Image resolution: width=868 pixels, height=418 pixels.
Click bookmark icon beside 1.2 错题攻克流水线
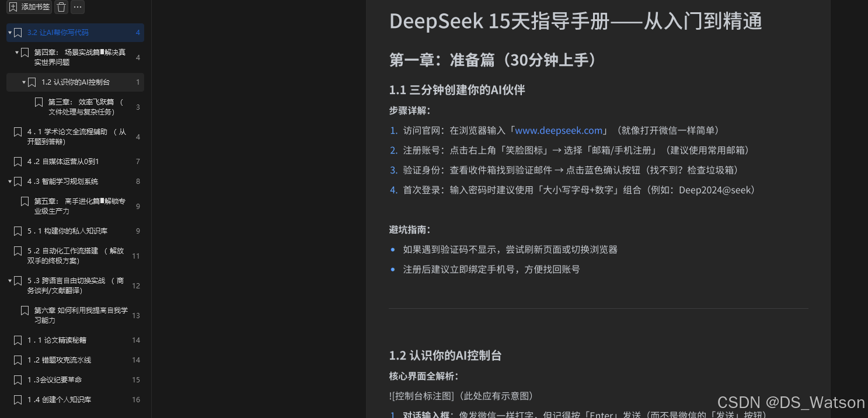[18, 360]
